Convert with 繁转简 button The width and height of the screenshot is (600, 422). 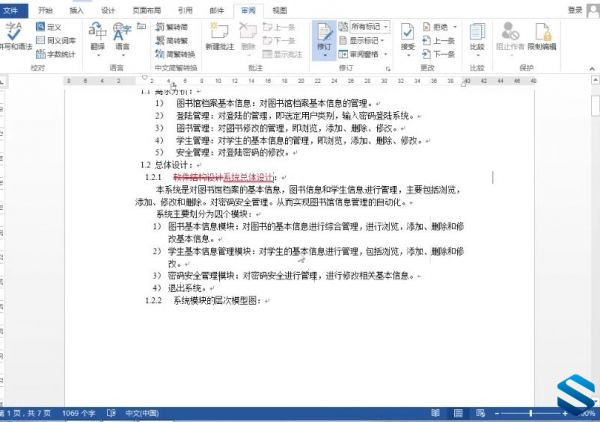172,27
